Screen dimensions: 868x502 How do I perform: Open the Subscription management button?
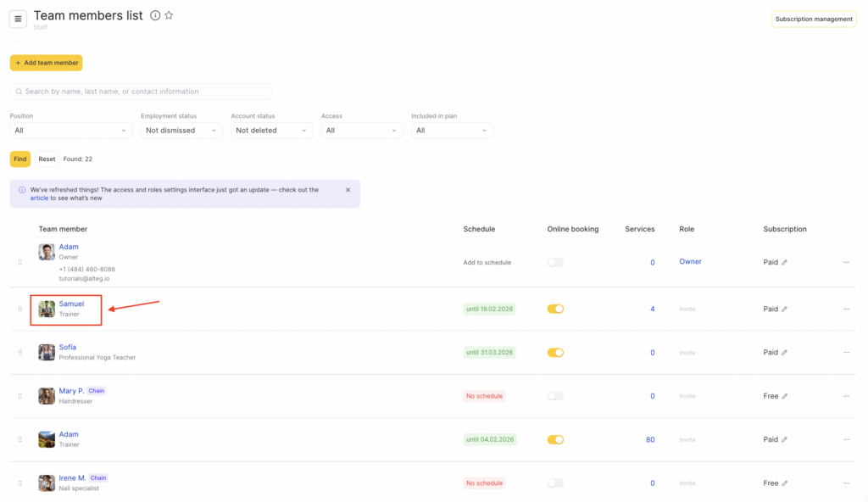point(814,20)
